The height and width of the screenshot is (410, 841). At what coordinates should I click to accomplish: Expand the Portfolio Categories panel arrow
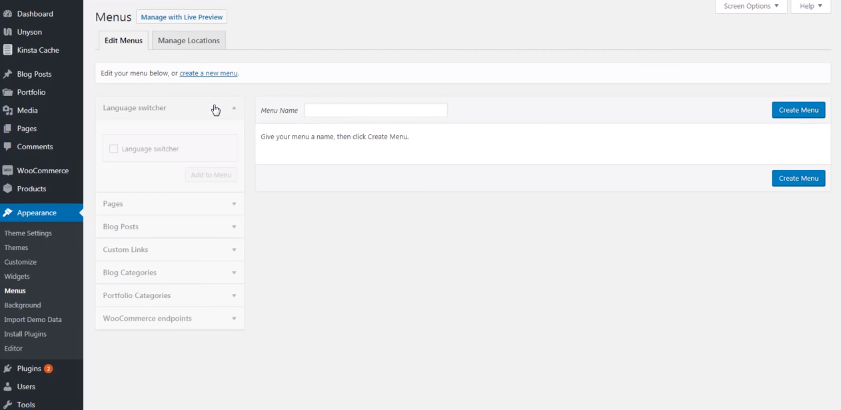click(x=234, y=296)
